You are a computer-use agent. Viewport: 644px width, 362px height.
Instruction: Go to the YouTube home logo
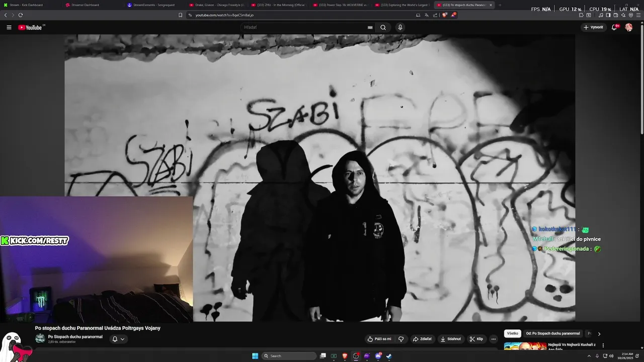coord(31,27)
